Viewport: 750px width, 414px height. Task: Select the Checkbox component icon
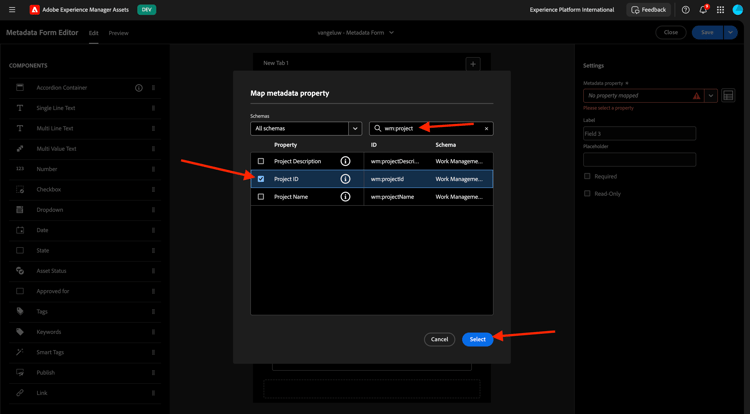pos(20,189)
